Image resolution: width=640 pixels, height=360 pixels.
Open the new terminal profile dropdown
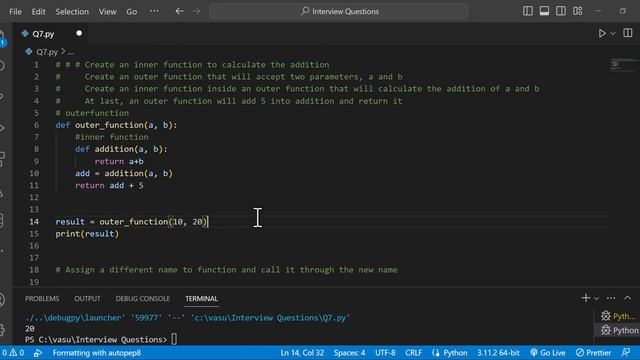pyautogui.click(x=596, y=298)
